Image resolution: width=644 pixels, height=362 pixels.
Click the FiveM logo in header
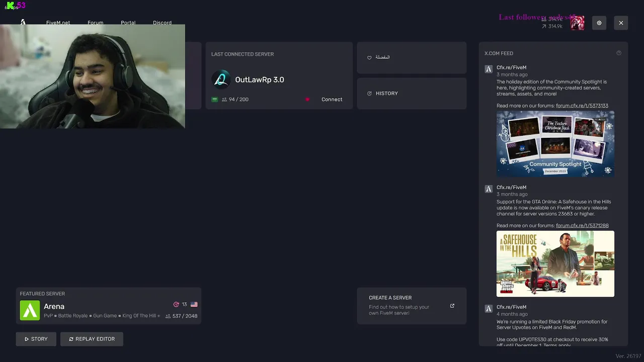23,22
